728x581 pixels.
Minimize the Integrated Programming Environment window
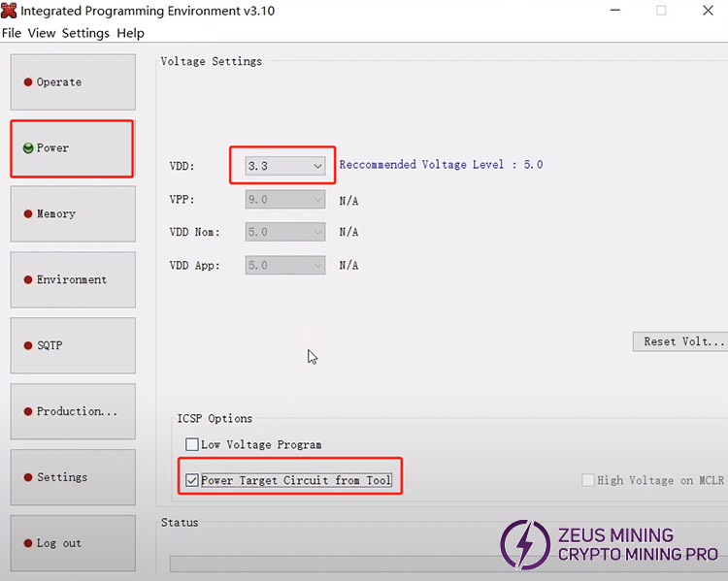615,11
